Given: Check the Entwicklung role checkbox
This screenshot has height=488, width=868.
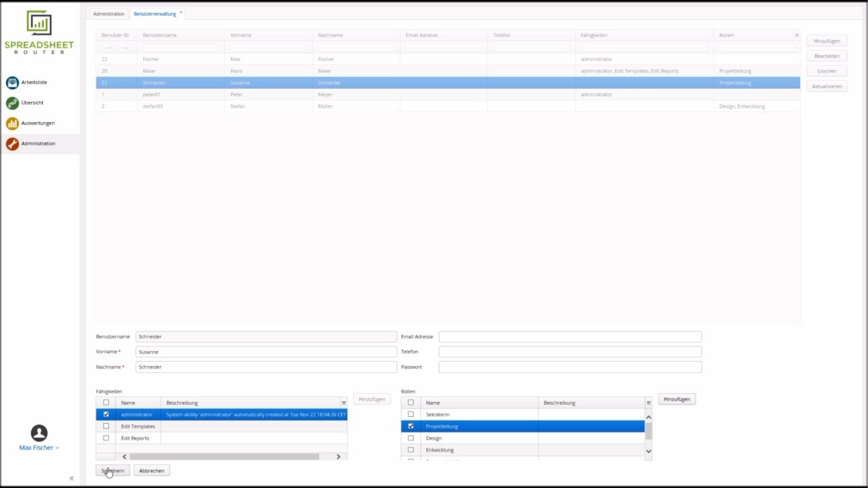Looking at the screenshot, I should 410,450.
